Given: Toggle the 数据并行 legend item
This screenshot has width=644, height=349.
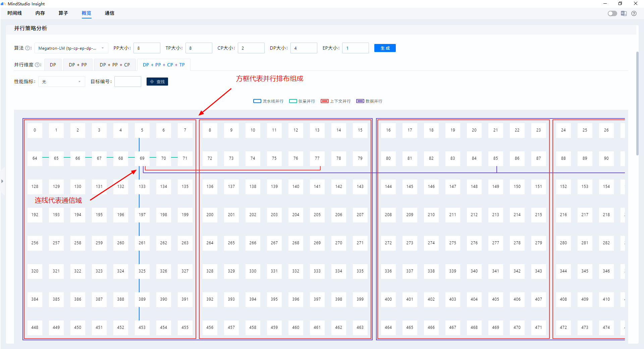Looking at the screenshot, I should [x=369, y=101].
